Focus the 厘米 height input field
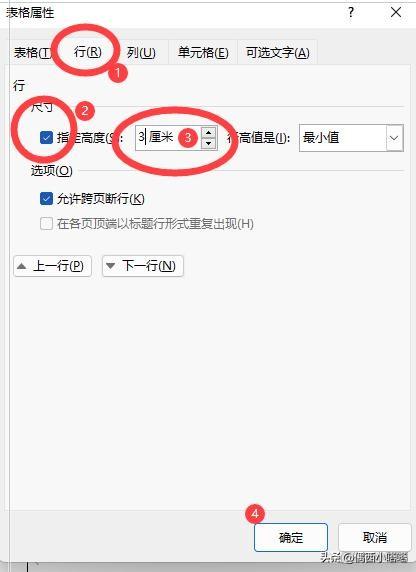The width and height of the screenshot is (416, 572). click(168, 138)
